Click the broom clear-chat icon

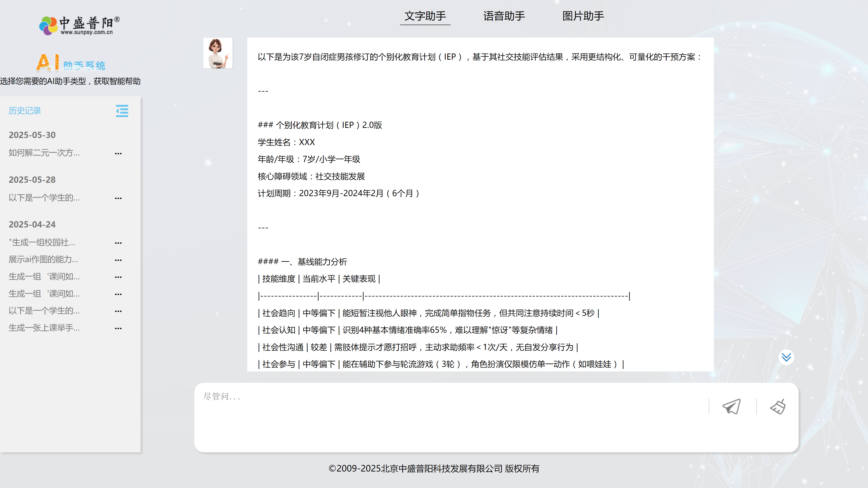point(778,406)
